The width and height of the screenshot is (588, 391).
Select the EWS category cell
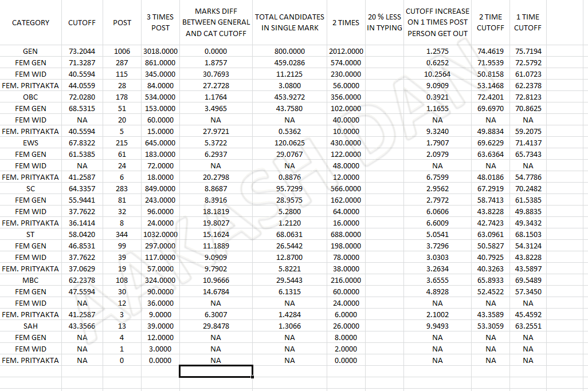pyautogui.click(x=30, y=143)
